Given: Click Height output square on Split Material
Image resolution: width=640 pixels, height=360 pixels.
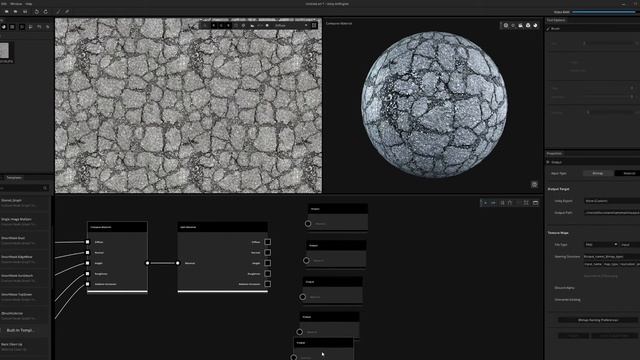Looking at the screenshot, I should click(x=267, y=263).
